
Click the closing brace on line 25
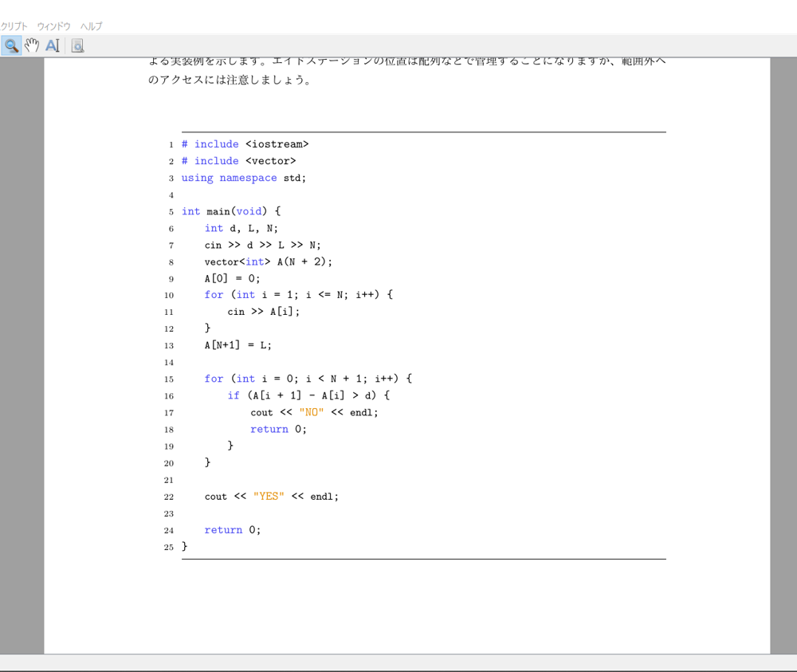(185, 546)
